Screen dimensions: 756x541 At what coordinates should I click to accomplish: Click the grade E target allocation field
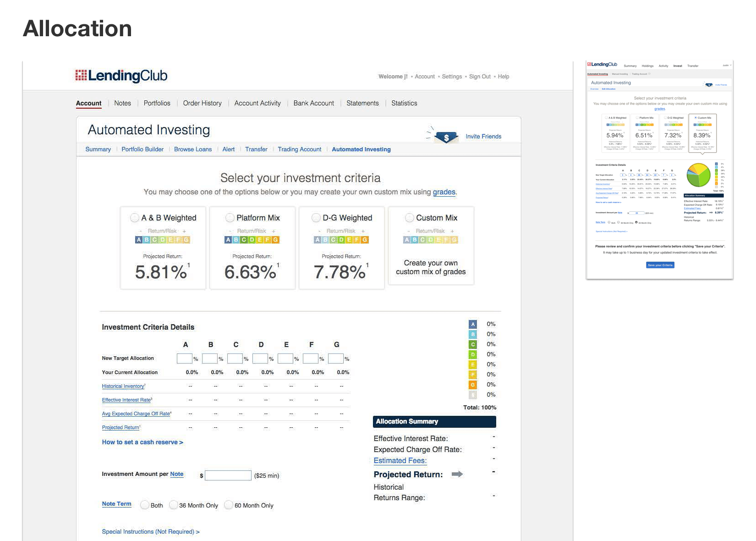pos(285,359)
